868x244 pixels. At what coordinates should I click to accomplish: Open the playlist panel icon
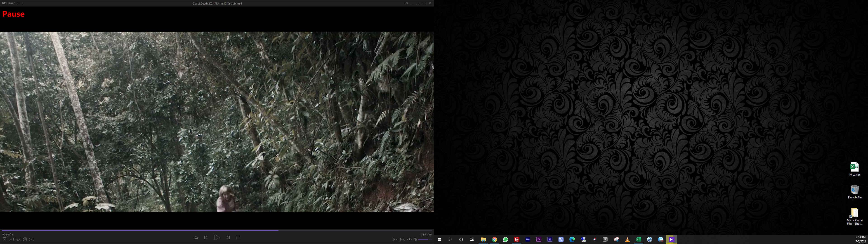tap(4, 239)
